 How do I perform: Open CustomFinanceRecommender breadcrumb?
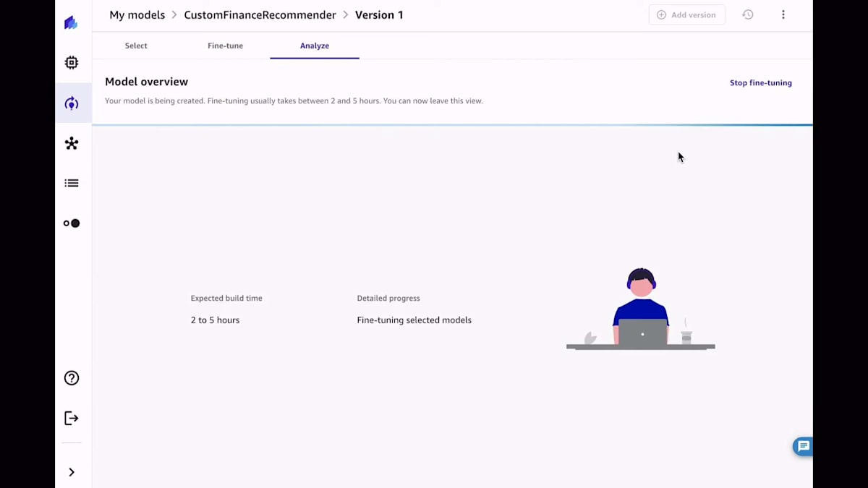click(260, 14)
